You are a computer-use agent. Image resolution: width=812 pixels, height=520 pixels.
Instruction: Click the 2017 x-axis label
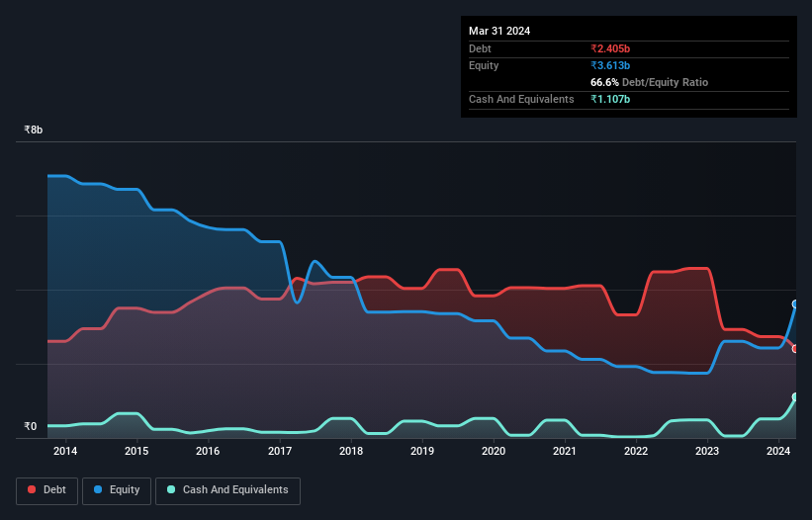pos(280,451)
